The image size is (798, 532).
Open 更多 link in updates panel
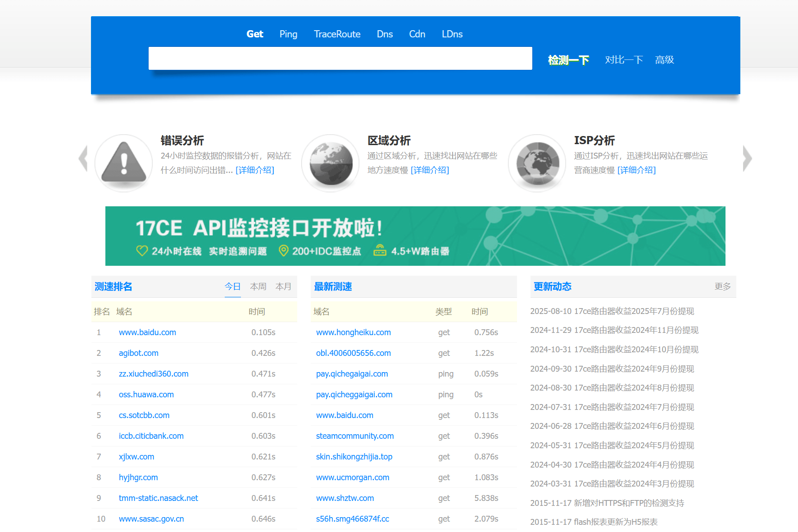point(722,286)
